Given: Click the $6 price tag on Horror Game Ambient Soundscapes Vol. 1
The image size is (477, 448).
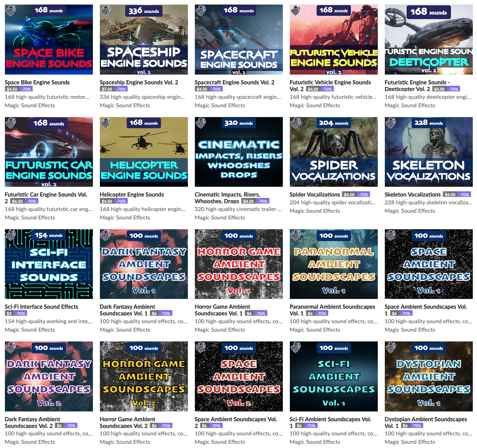Looking at the screenshot, I should point(249,313).
